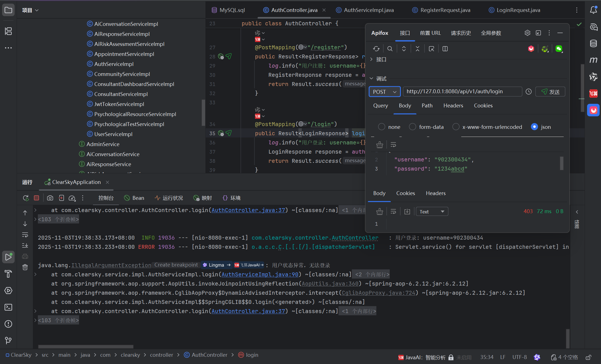The image size is (601, 364).
Task: Download the response body
Action: click(407, 211)
